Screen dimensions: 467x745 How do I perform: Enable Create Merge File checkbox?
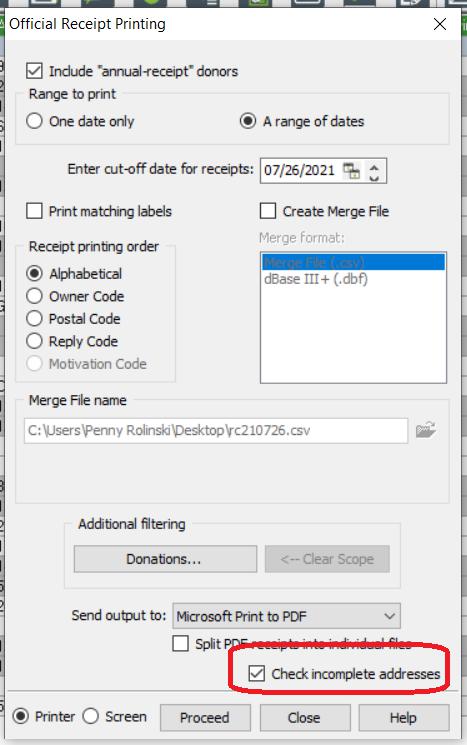point(268,211)
